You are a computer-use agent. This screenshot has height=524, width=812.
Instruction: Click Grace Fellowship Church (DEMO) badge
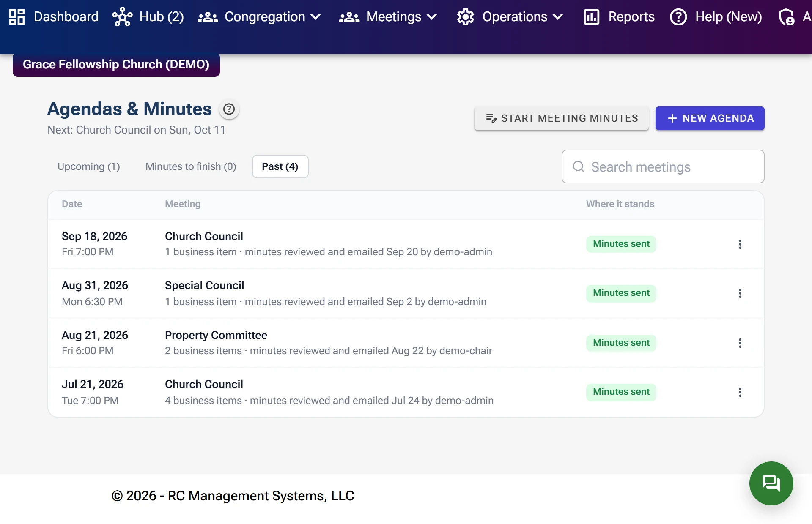click(116, 65)
